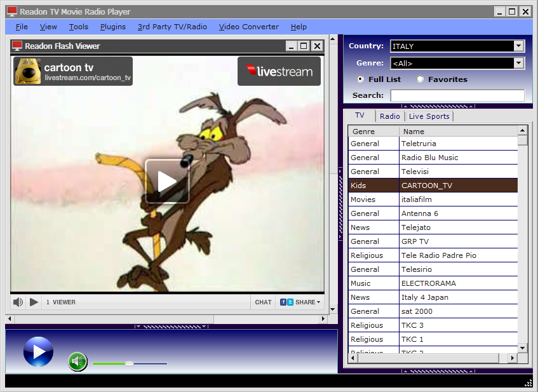The width and height of the screenshot is (538, 392).
Task: Select the Tele Radio Padre Pio channel
Action: [433, 255]
